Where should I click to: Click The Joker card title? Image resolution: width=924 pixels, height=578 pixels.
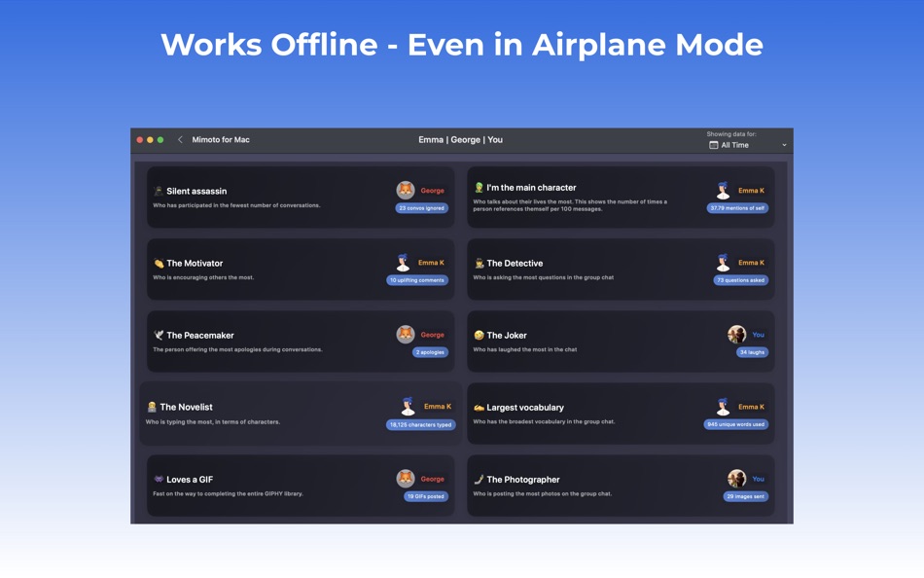507,335
